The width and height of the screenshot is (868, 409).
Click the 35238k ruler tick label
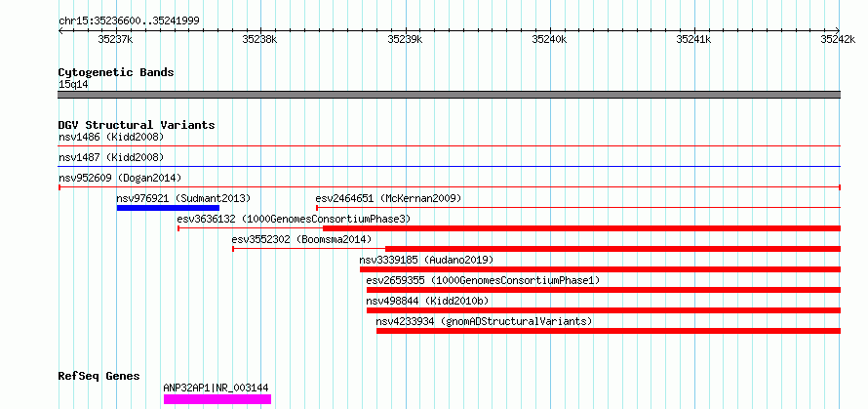[x=259, y=39]
